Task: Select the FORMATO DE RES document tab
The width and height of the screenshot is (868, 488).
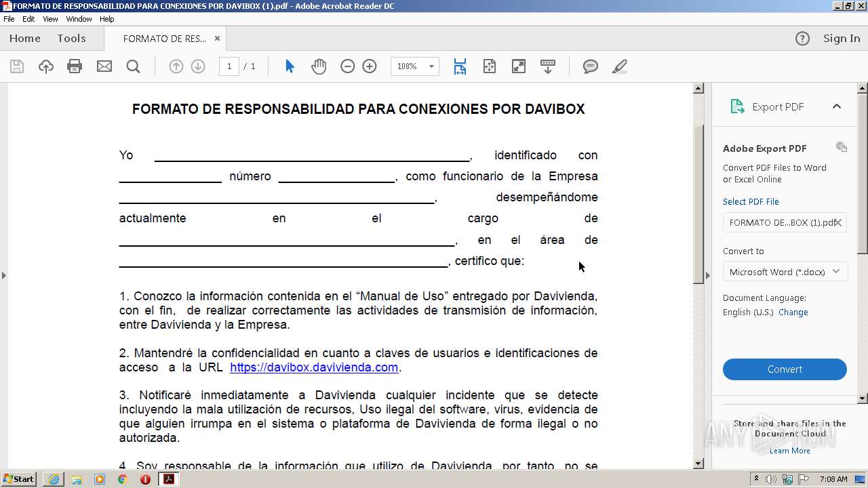Action: [x=165, y=39]
